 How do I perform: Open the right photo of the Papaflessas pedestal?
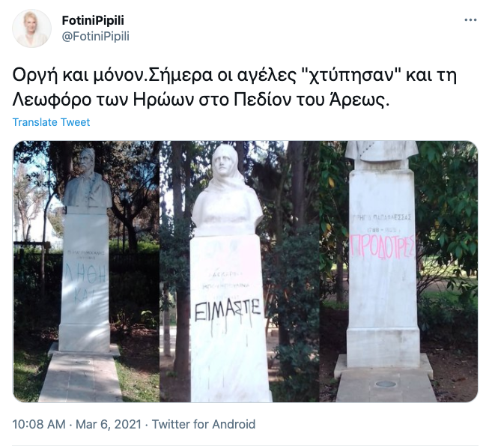click(x=398, y=271)
